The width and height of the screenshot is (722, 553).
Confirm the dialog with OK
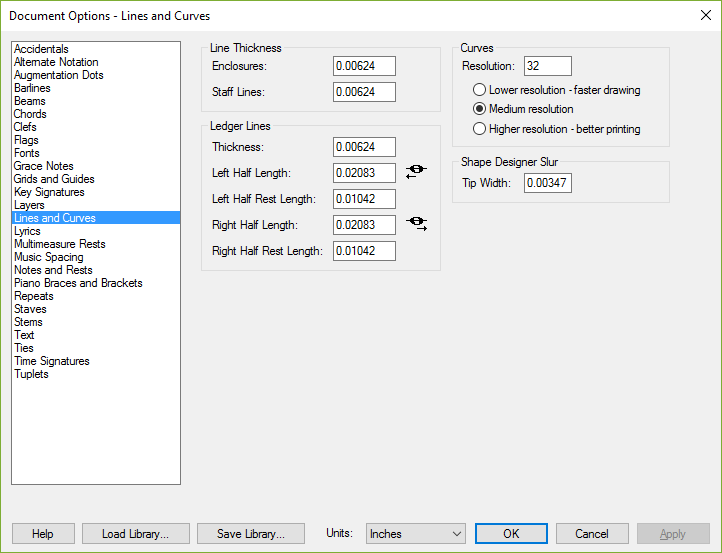pos(511,534)
